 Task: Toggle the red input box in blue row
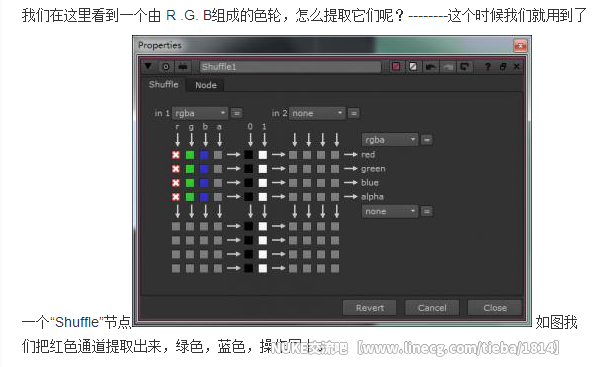click(x=176, y=183)
